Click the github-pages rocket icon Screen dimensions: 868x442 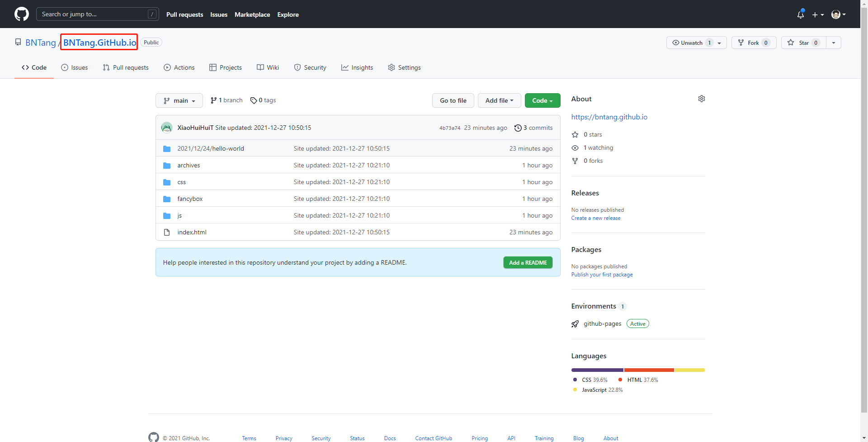click(x=575, y=324)
